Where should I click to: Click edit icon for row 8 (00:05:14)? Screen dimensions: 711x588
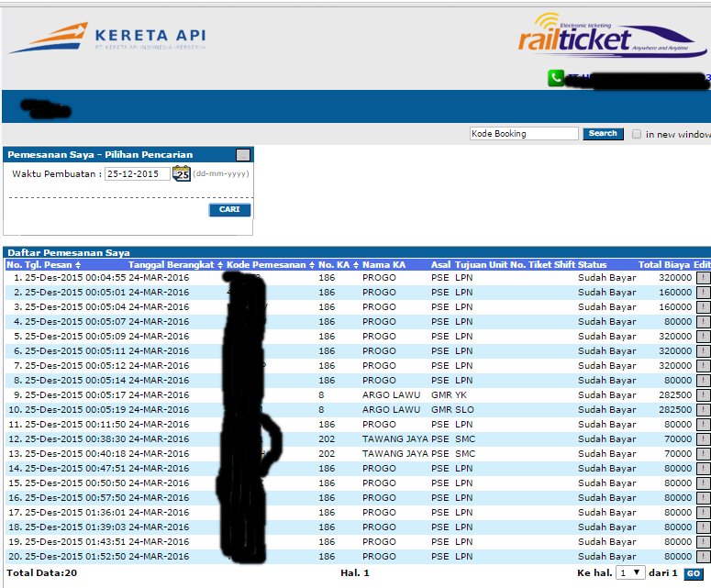[704, 381]
